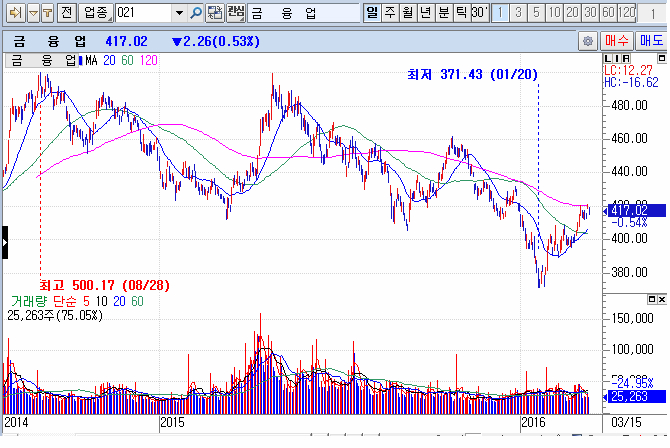Select the 틱 (tick) chart tab
Viewport: 670px width, 448px height.
pyautogui.click(x=460, y=13)
